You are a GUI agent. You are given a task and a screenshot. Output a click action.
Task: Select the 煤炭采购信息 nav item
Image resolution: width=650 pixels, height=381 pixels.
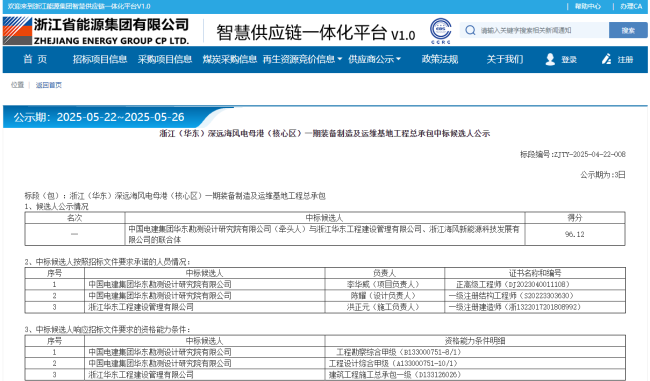[230, 59]
